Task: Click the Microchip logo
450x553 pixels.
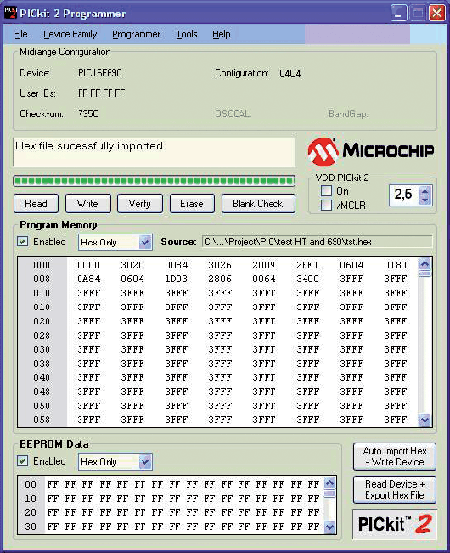Action: [371, 151]
